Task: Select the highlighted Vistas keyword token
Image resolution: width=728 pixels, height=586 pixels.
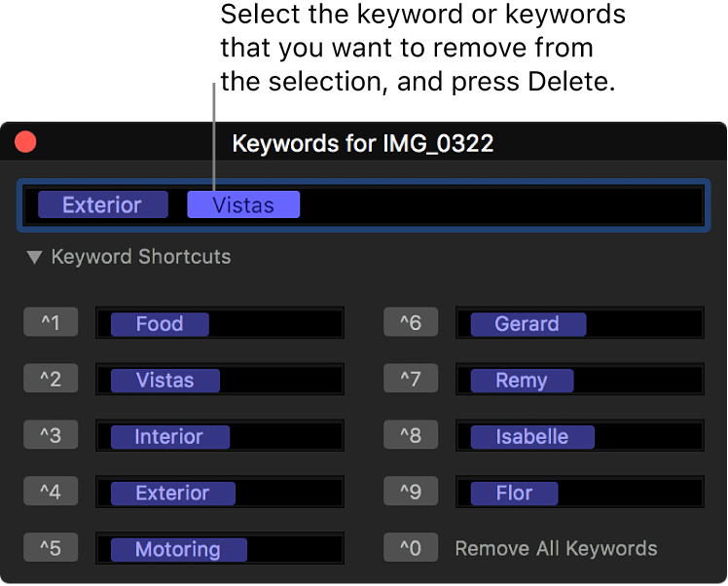Action: [x=243, y=205]
